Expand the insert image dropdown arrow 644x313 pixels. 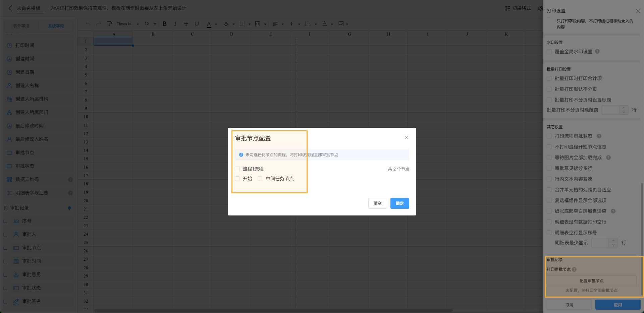click(x=347, y=24)
